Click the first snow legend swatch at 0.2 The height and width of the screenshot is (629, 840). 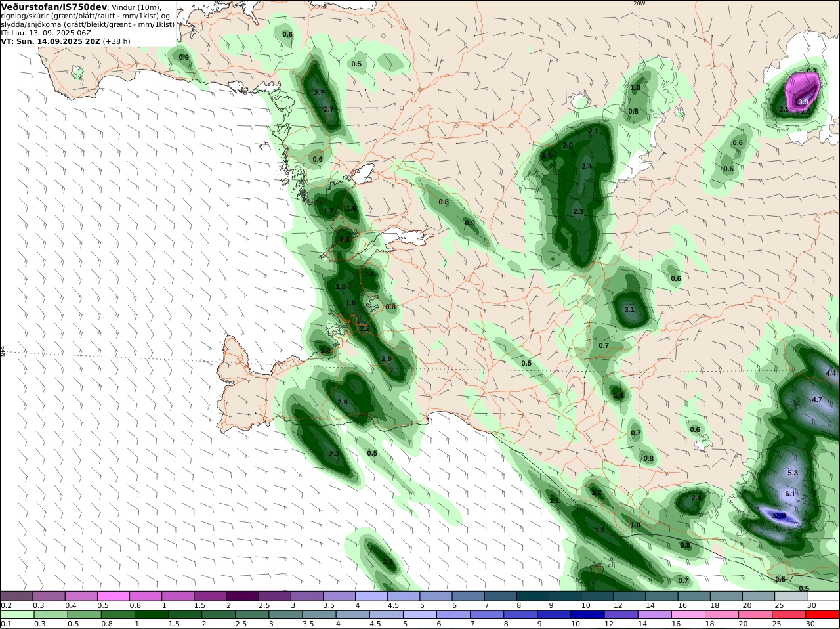pos(16,596)
